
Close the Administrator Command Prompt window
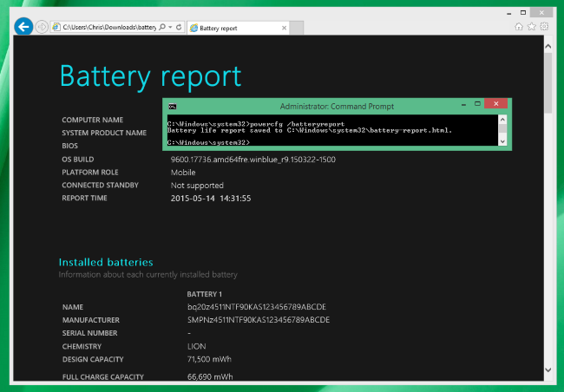(497, 105)
